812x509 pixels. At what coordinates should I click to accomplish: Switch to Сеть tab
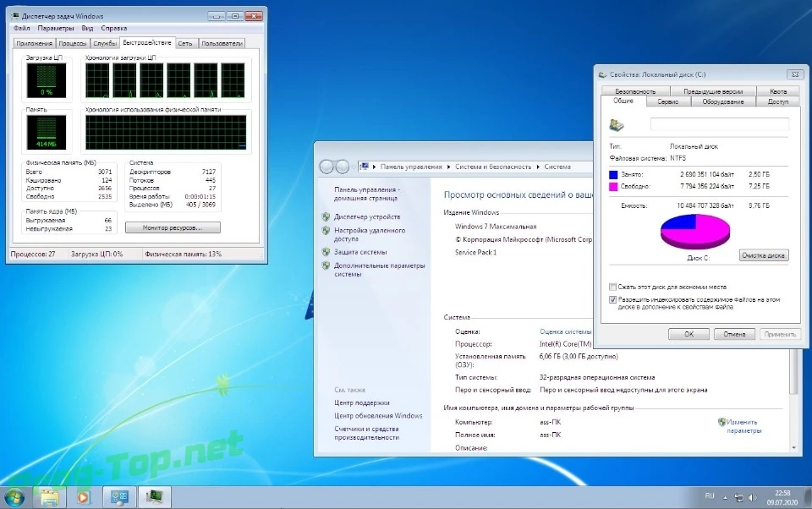[x=185, y=43]
